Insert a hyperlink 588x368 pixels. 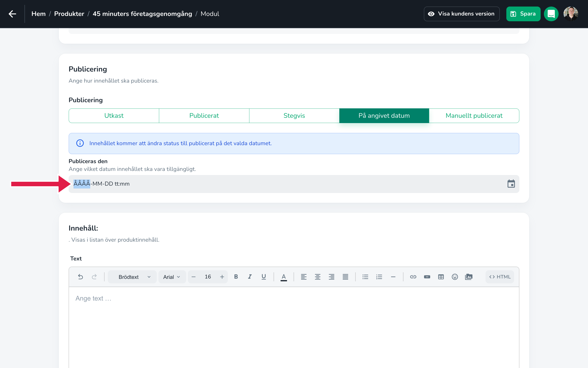click(x=413, y=277)
